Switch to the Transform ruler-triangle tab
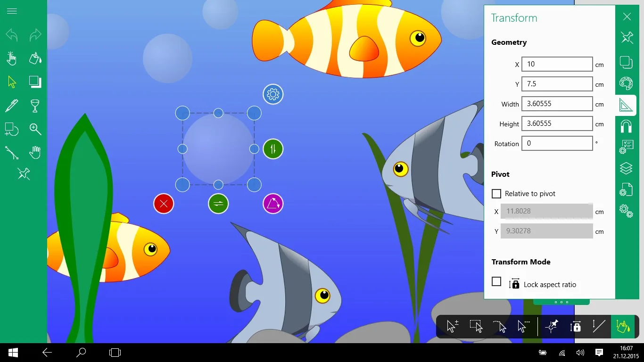The image size is (644, 362). (x=626, y=105)
